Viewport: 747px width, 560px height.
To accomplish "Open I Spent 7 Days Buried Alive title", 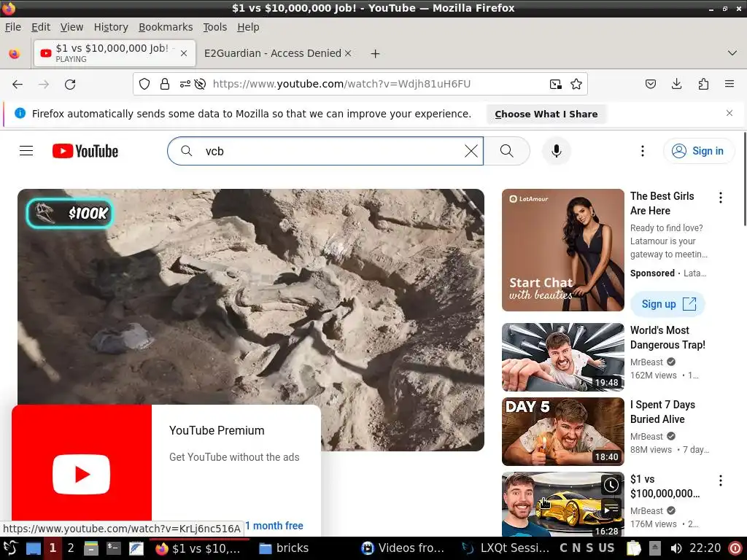I will coord(662,412).
